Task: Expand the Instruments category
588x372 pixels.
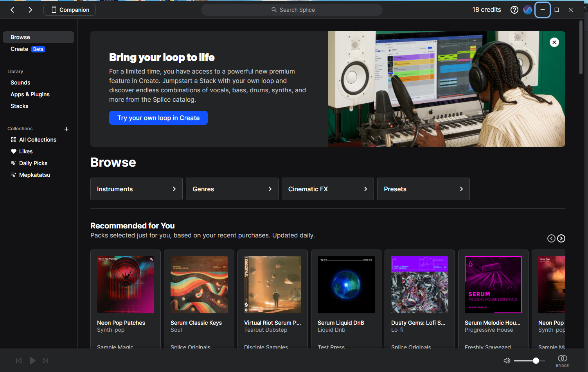Action: 137,189
